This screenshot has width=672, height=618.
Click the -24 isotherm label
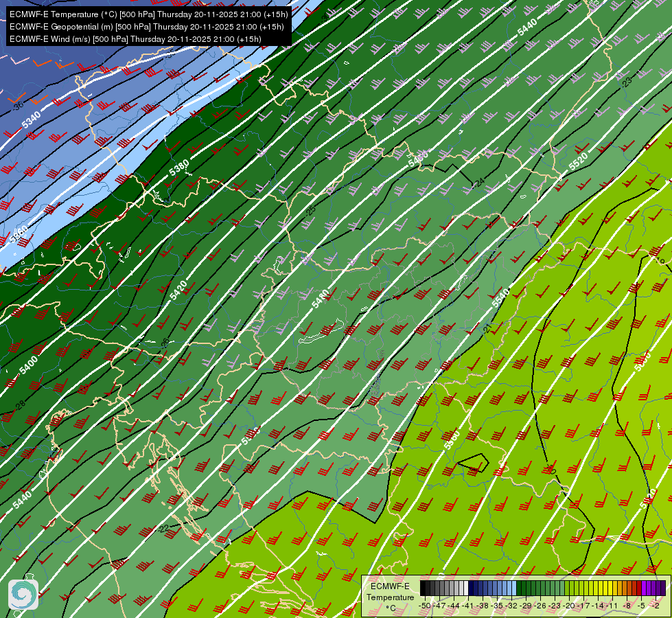[x=479, y=182]
